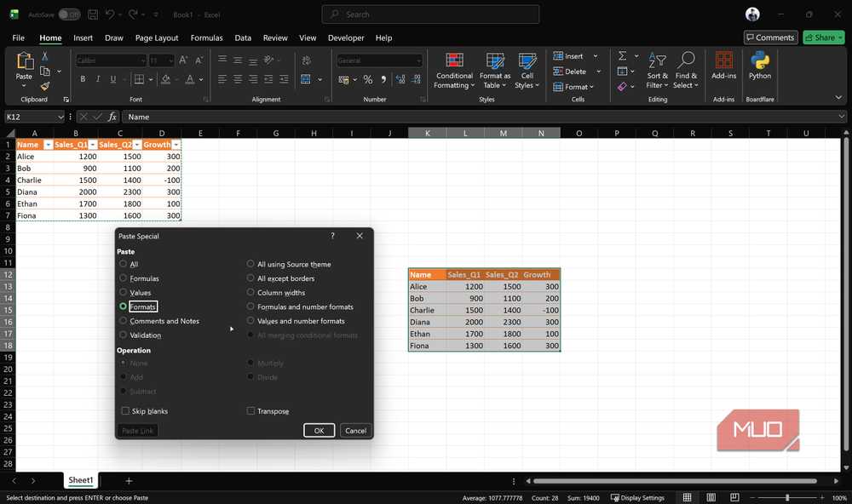852x504 pixels.
Task: Select the Column widths option
Action: point(250,292)
